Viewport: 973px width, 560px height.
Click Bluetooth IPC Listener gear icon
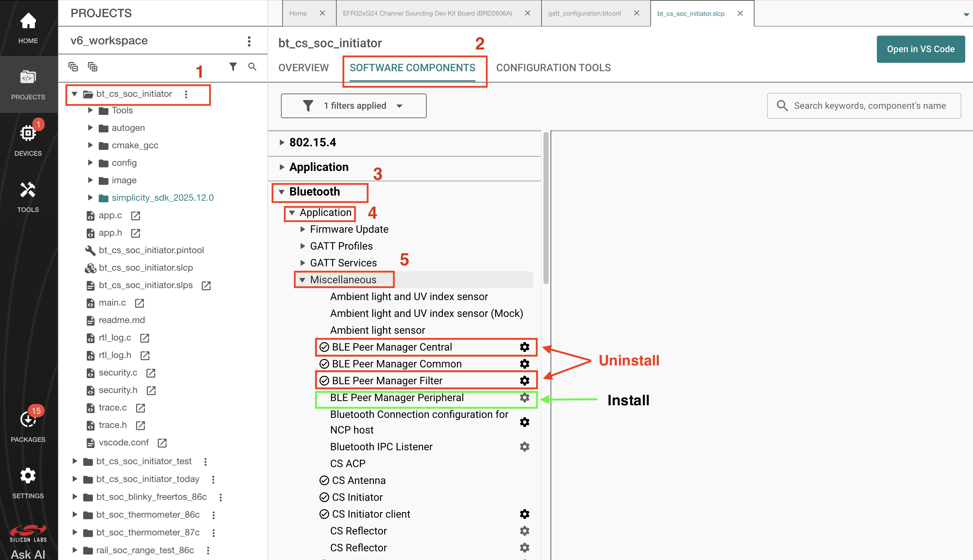click(x=525, y=446)
